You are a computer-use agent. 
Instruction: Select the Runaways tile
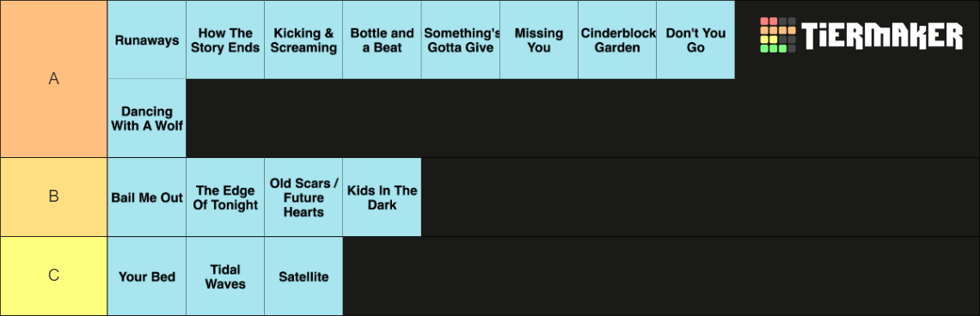pyautogui.click(x=147, y=39)
